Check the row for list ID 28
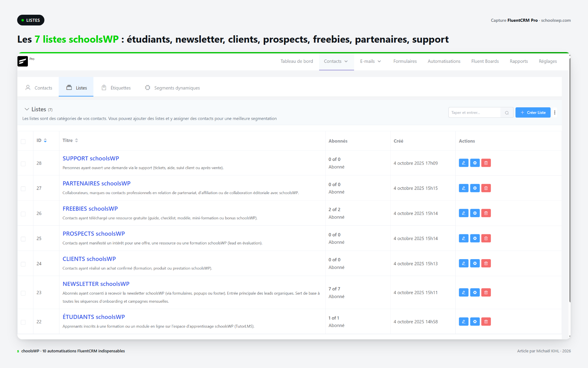588x368 pixels. pyautogui.click(x=23, y=164)
